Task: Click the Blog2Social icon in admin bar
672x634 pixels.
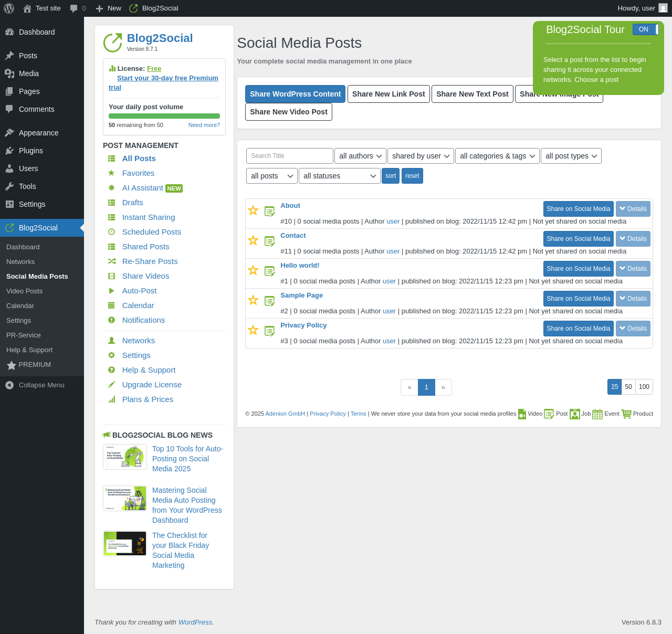Action: (133, 8)
